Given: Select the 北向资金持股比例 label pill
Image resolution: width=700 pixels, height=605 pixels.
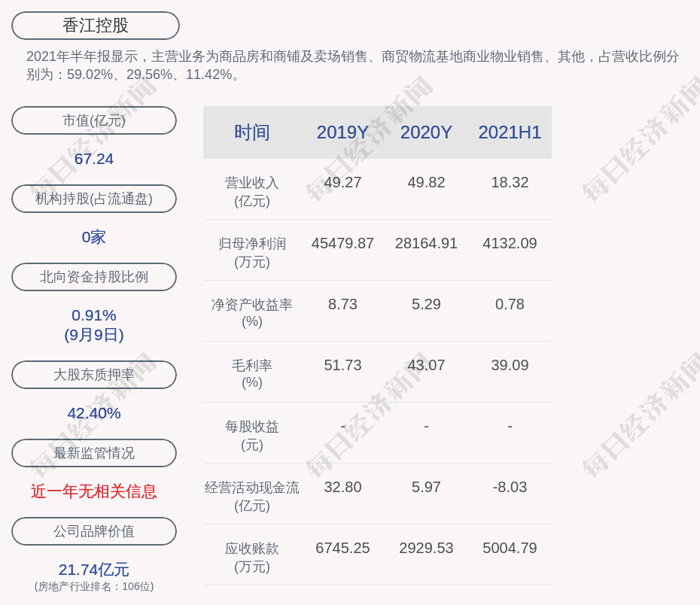Looking at the screenshot, I should point(94,277).
